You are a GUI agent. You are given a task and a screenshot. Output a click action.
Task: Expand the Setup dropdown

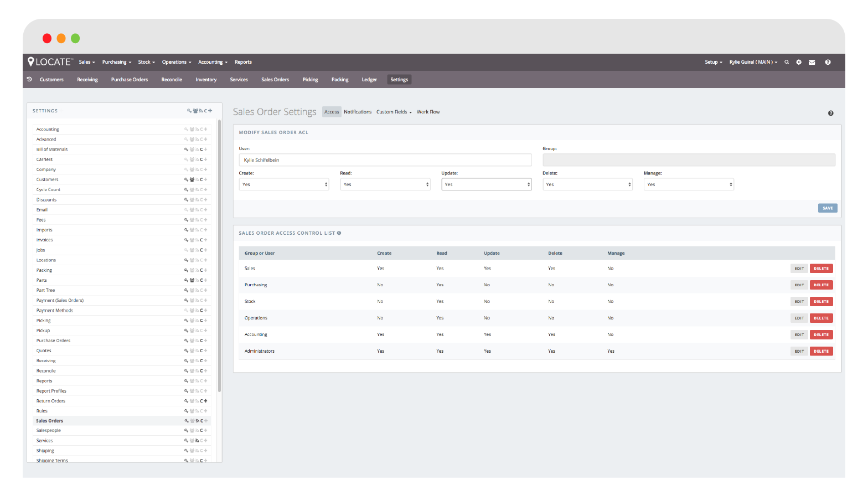click(714, 62)
